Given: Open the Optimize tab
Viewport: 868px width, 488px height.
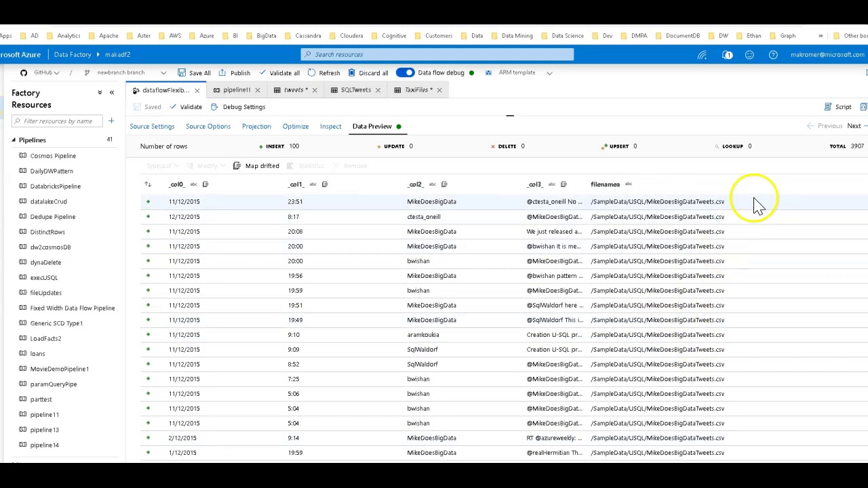Looking at the screenshot, I should [x=296, y=127].
